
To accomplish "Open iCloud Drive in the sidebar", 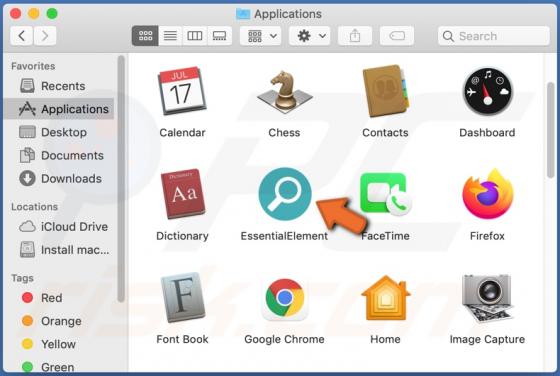I will point(59,227).
